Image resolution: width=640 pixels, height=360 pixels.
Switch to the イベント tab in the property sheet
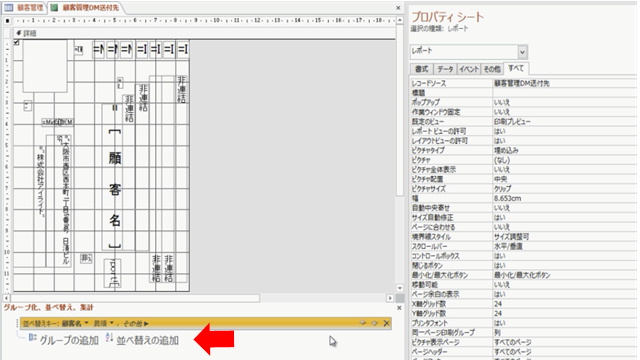pyautogui.click(x=469, y=69)
